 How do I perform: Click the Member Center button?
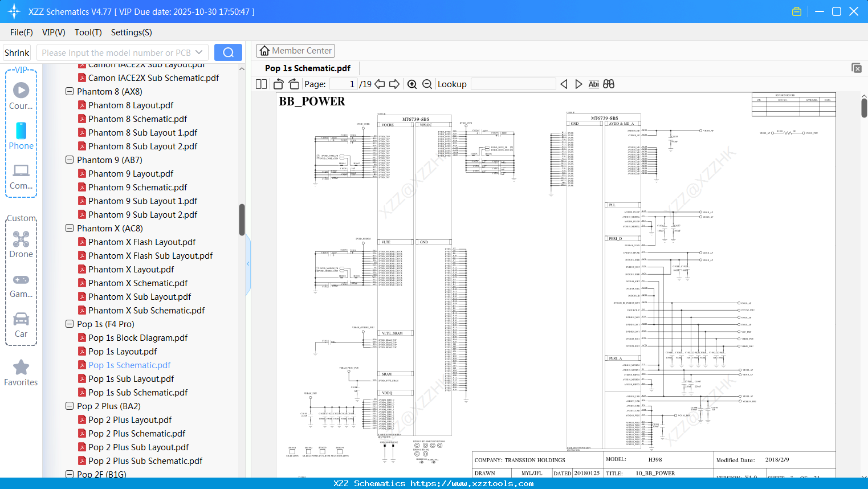tap(295, 50)
